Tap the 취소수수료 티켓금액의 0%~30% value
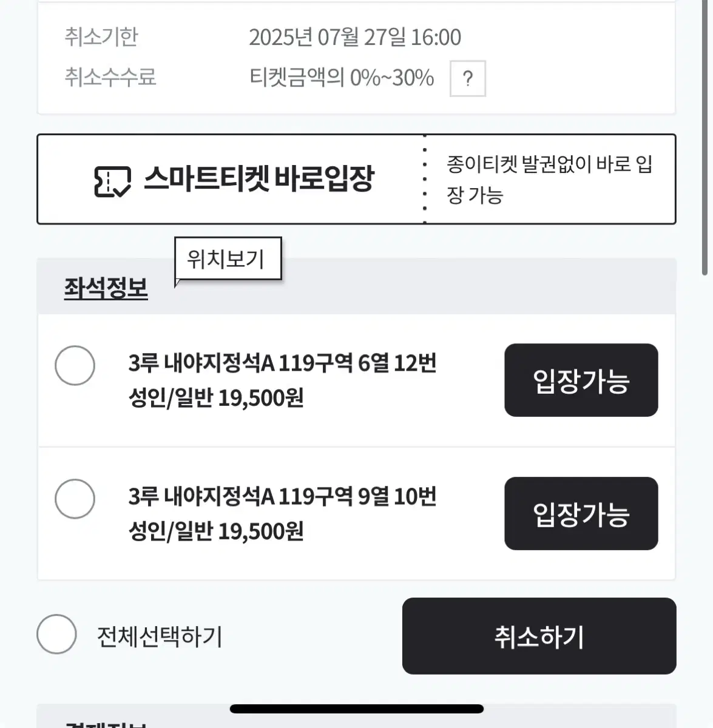This screenshot has height=728, width=713. pyautogui.click(x=342, y=78)
